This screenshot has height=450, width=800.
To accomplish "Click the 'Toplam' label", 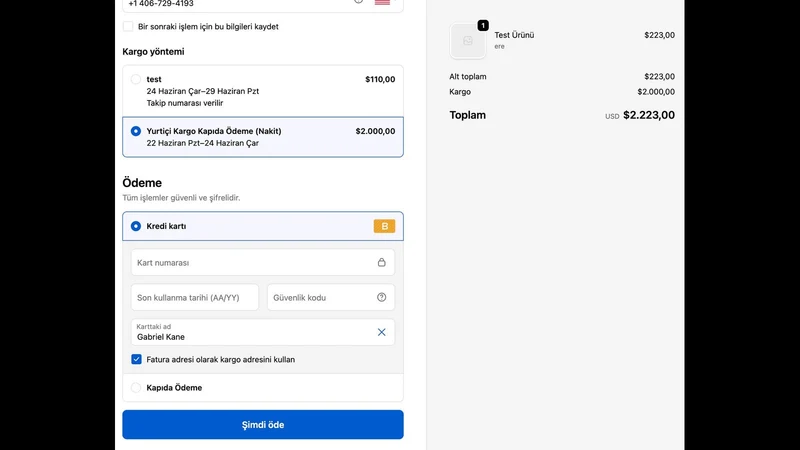I will click(467, 115).
